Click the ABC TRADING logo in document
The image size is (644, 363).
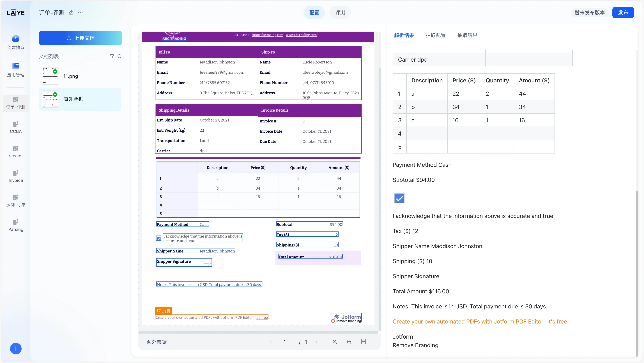174,36
